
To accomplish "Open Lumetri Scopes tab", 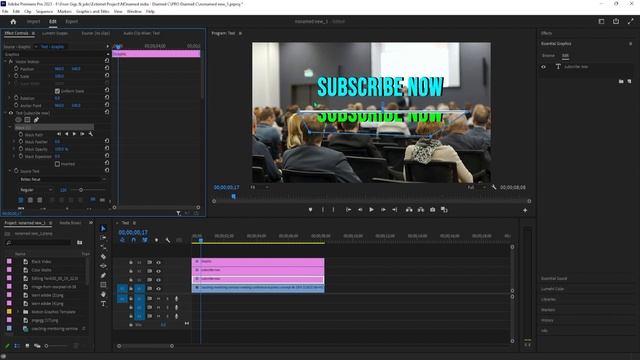I will tap(55, 33).
